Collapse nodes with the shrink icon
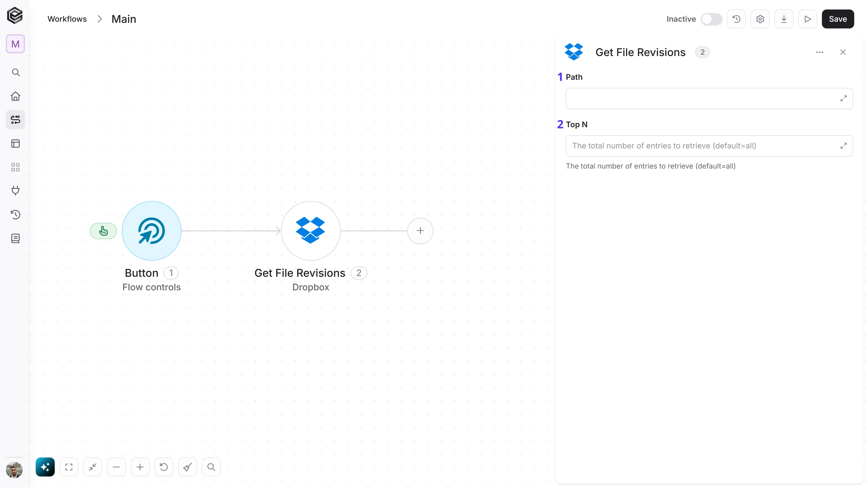868x488 pixels. click(x=93, y=467)
